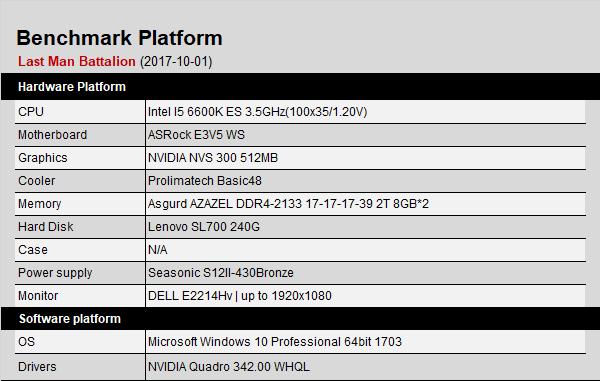Click the Asgurd AZAZEL DDR4-2133 memory value
600x381 pixels.
point(288,204)
